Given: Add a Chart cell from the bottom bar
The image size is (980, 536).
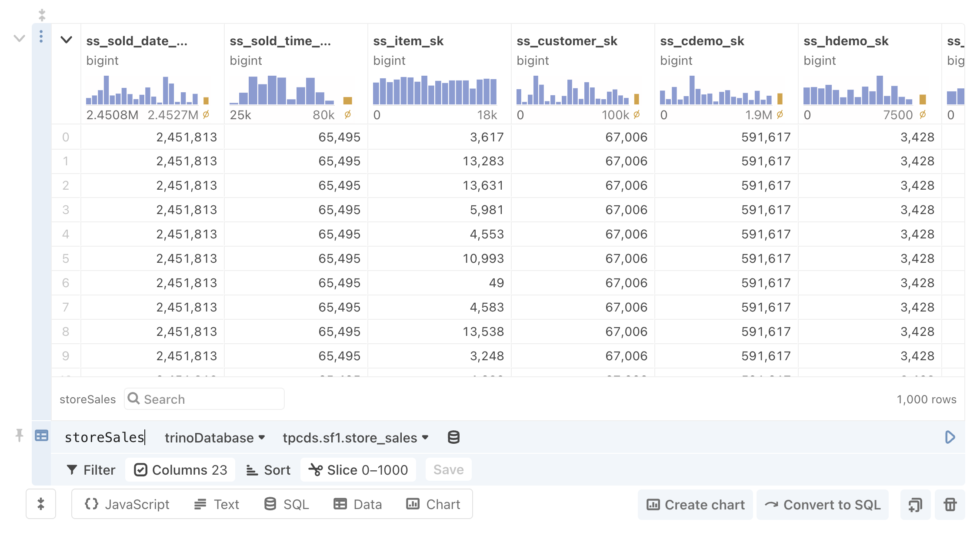Looking at the screenshot, I should pos(433,504).
